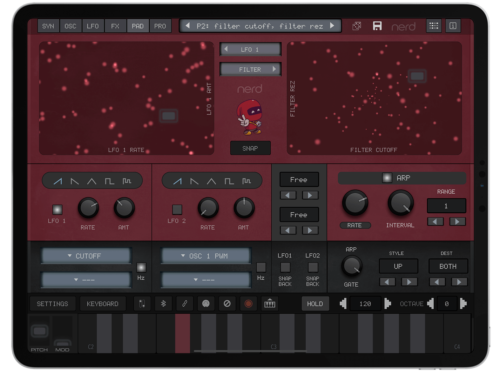Toggle the HOLD button
The height and width of the screenshot is (373, 500).
pos(315,304)
